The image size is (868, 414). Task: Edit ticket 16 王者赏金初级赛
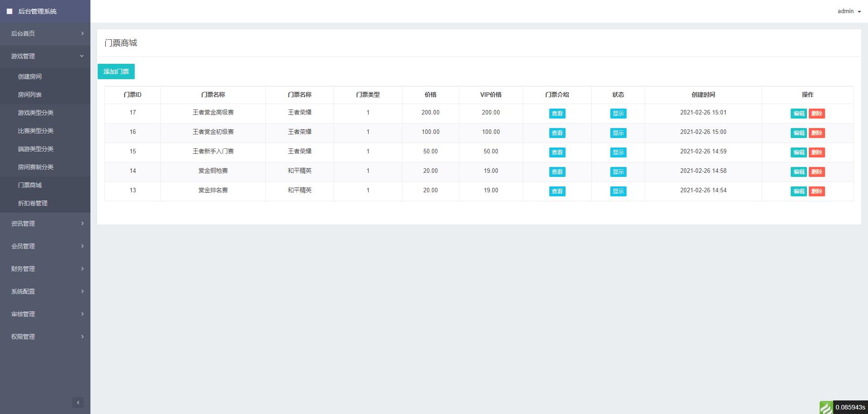click(x=799, y=133)
